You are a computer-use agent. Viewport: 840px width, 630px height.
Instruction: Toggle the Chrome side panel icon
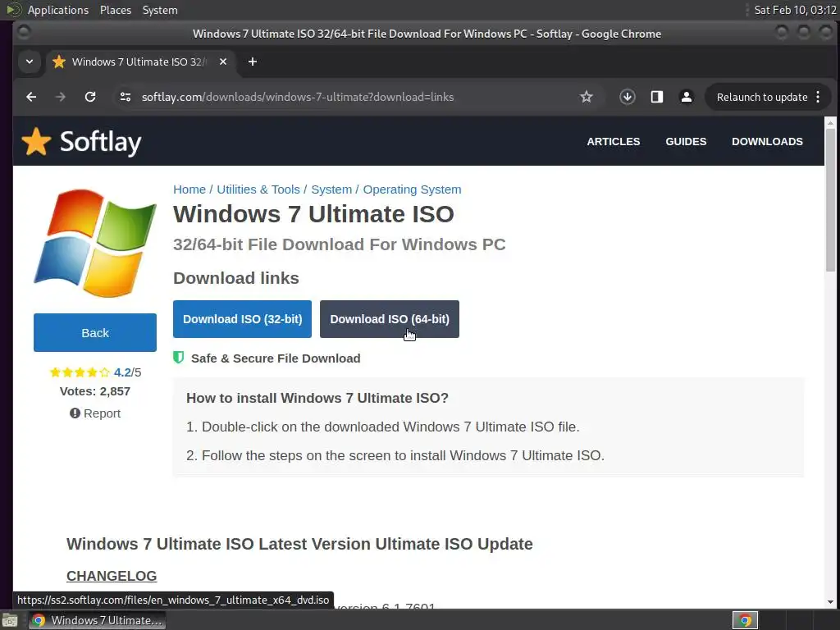click(657, 97)
